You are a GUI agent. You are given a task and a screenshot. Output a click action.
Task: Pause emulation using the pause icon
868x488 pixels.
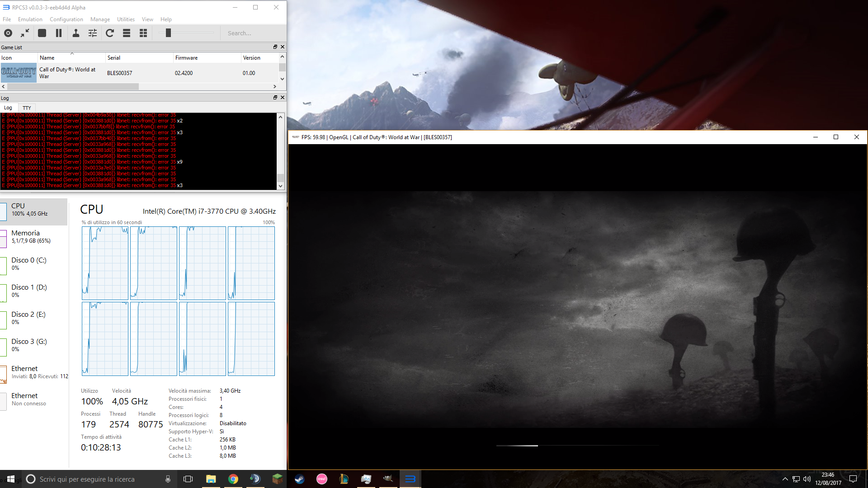59,33
